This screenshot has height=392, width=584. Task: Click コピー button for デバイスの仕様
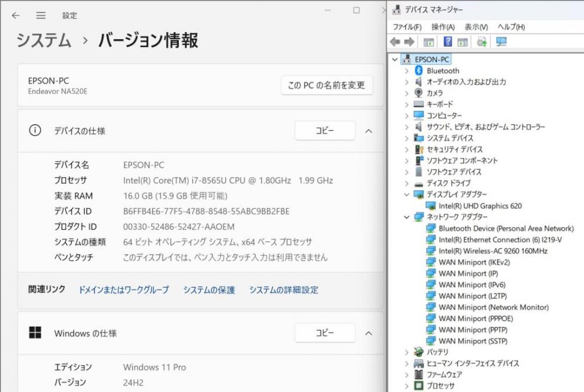325,131
